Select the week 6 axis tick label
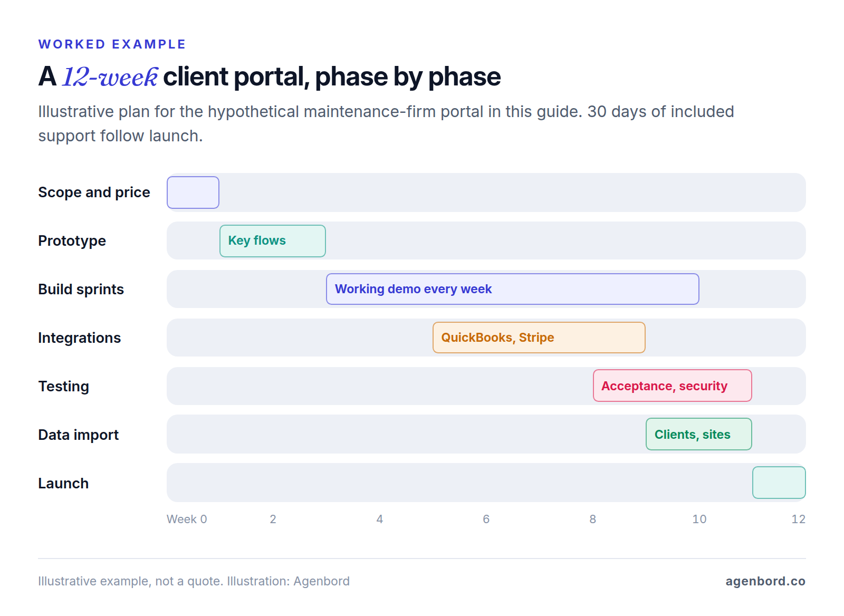The width and height of the screenshot is (844, 616). coord(486,519)
